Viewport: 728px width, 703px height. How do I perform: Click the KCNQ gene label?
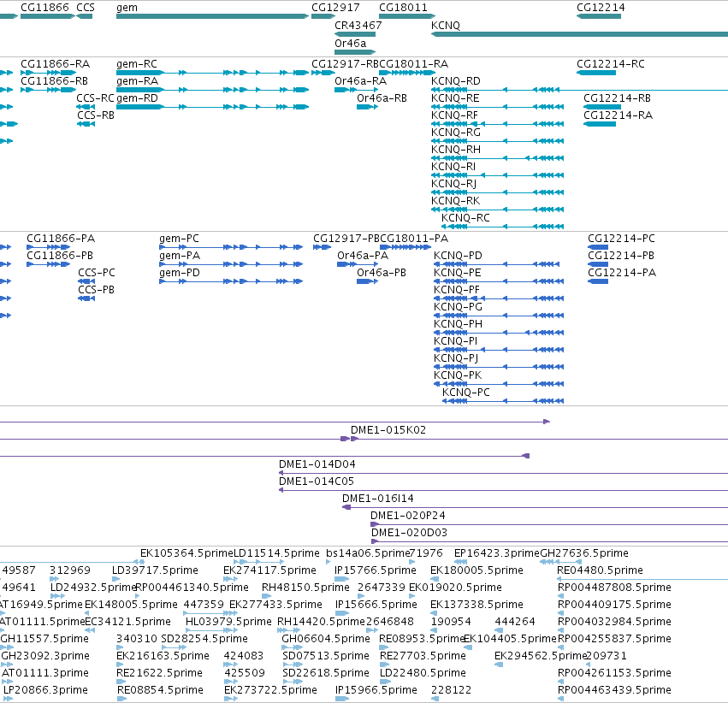click(x=445, y=25)
